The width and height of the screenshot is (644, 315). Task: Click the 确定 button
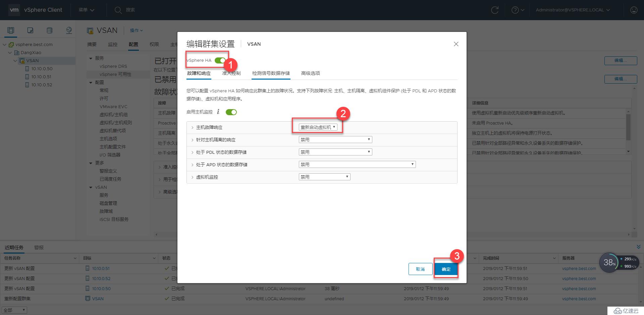(x=446, y=269)
